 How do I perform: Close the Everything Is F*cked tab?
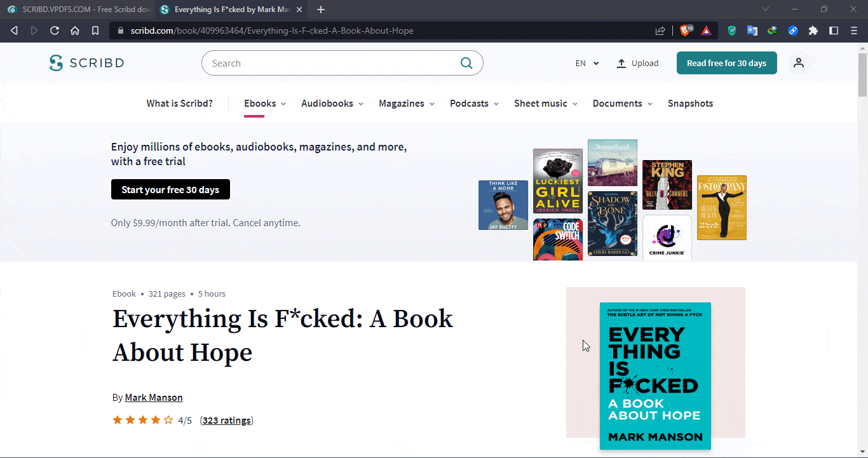point(299,10)
